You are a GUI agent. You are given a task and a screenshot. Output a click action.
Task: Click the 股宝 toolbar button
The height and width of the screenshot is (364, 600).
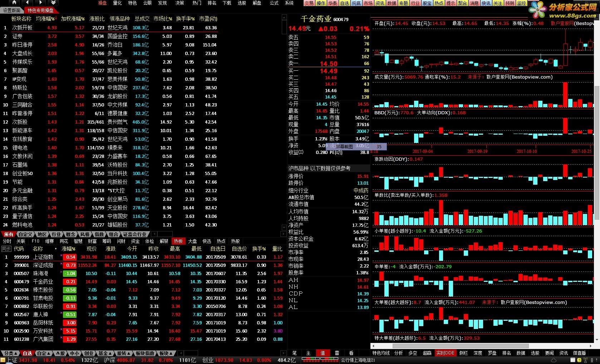coord(427,3)
